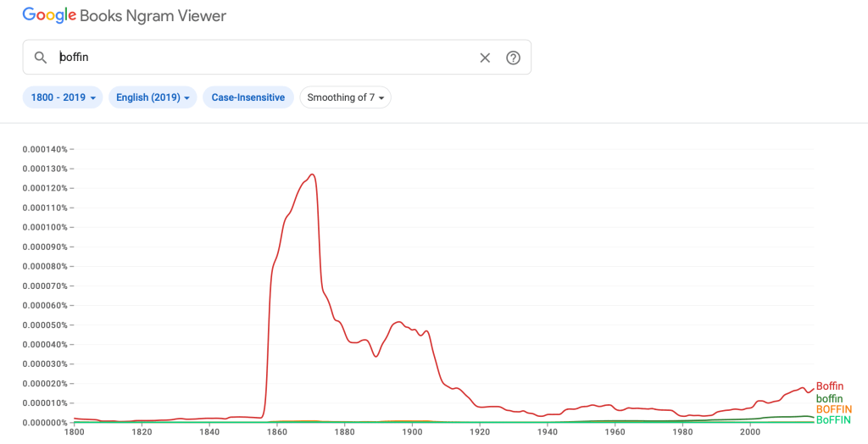Select the orange BOFFIN legend label
The width and height of the screenshot is (868, 444).
(834, 409)
